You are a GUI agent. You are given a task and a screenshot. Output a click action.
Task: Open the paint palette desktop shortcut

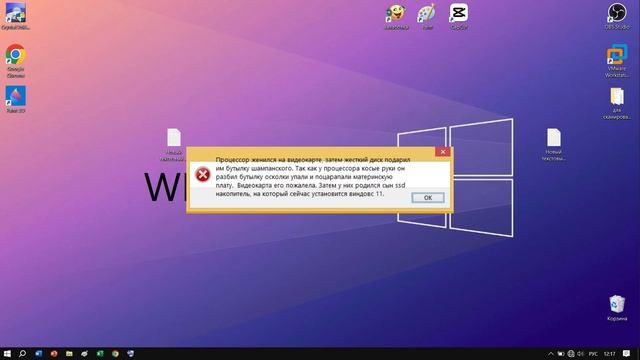click(x=427, y=17)
